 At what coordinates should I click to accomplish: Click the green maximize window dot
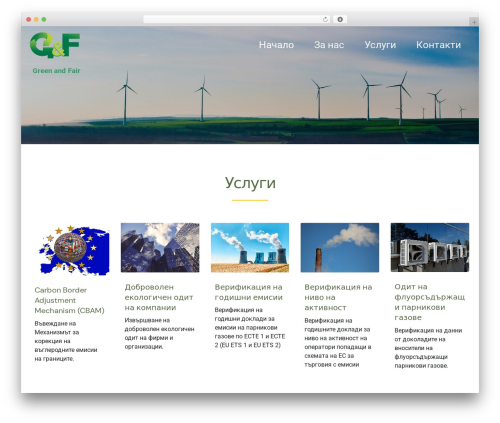(44, 19)
